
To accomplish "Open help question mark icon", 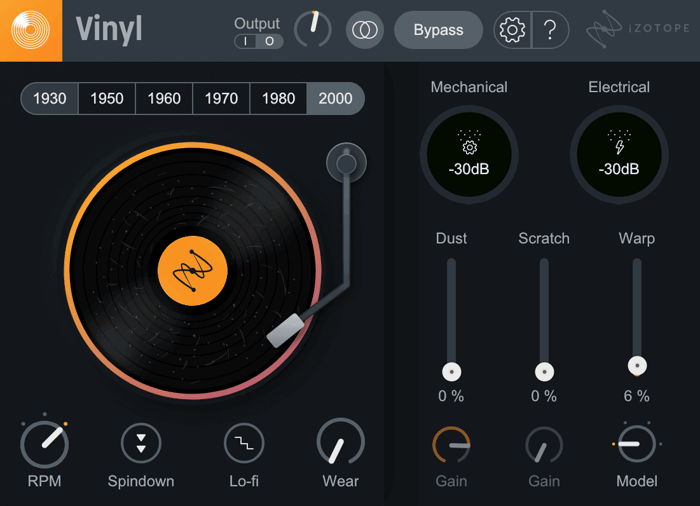I will pyautogui.click(x=550, y=30).
